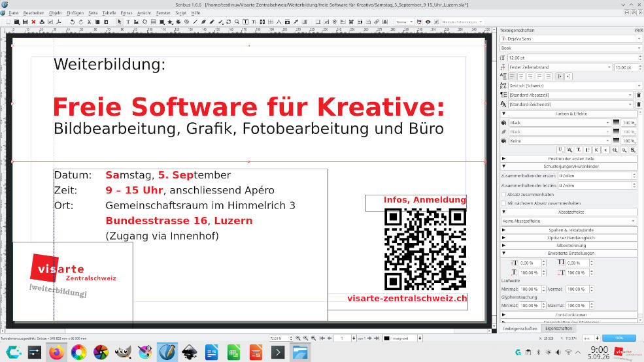Switch to the Texteigenschaften tab
The width and height of the screenshot is (644, 362).
pos(520,328)
